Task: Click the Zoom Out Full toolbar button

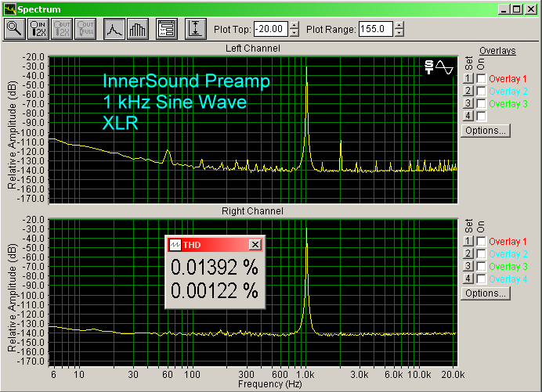Action: [x=85, y=29]
